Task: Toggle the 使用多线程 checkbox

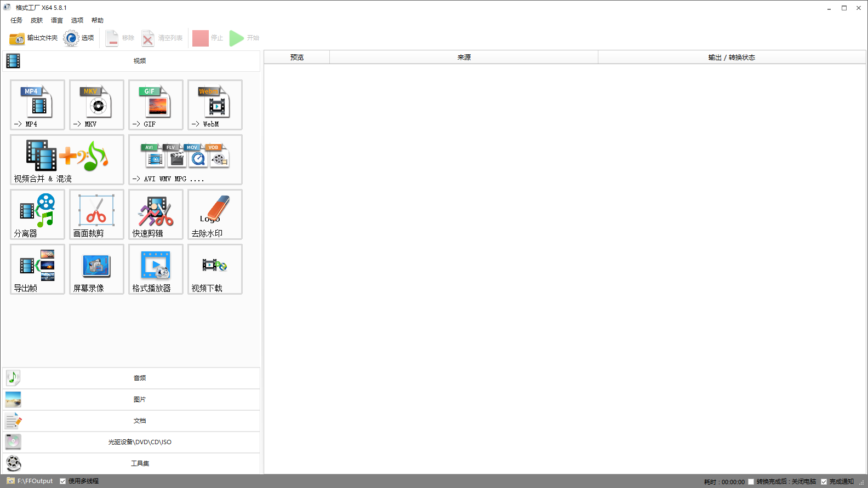Action: point(63,481)
